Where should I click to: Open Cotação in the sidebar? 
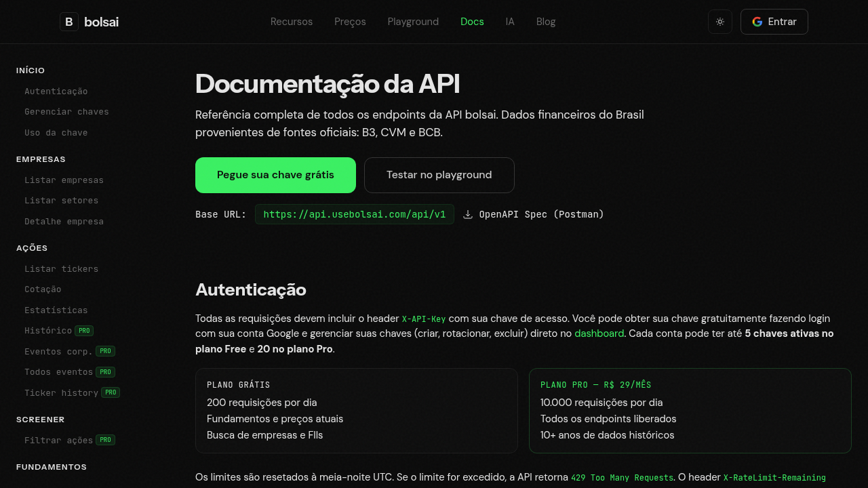pos(43,289)
